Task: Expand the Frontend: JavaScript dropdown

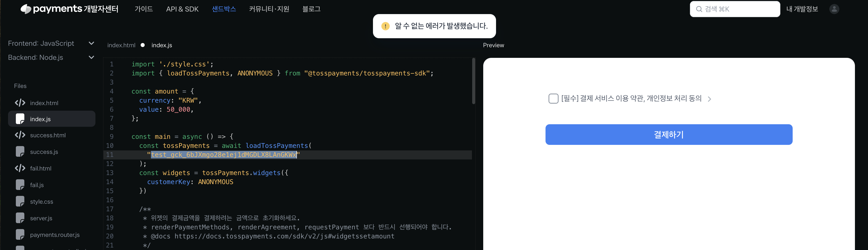Action: coord(91,43)
